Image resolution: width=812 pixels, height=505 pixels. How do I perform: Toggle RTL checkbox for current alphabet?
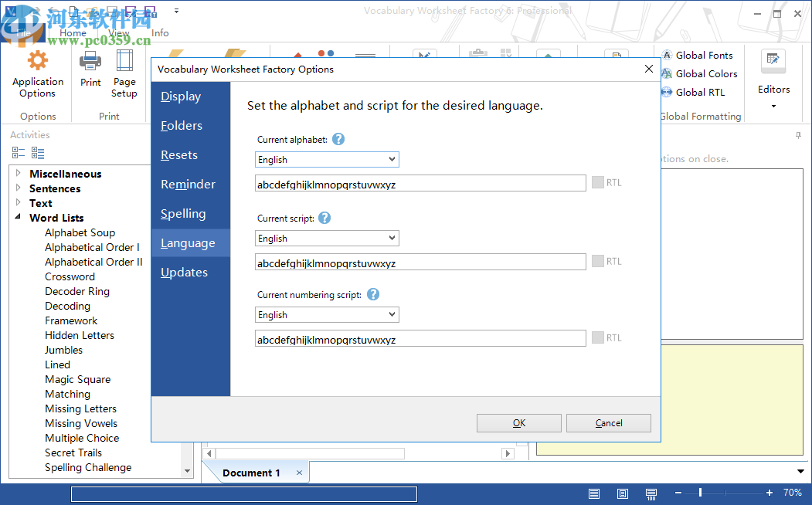598,182
